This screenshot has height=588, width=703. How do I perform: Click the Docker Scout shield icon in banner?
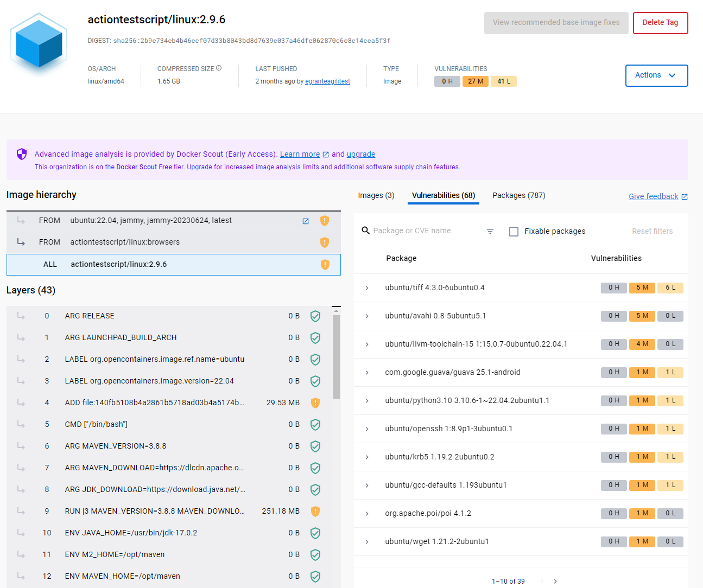(22, 154)
